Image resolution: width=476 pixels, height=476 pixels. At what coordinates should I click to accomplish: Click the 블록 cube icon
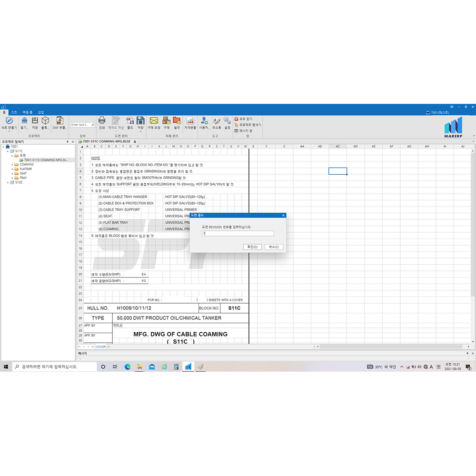[45, 121]
